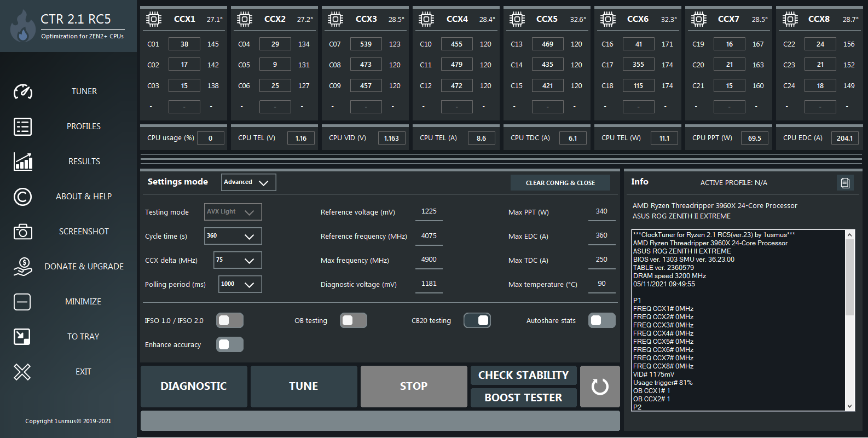Screen dimensions: 868x438
Task: Click the CCX6 chip icon
Action: pos(608,20)
